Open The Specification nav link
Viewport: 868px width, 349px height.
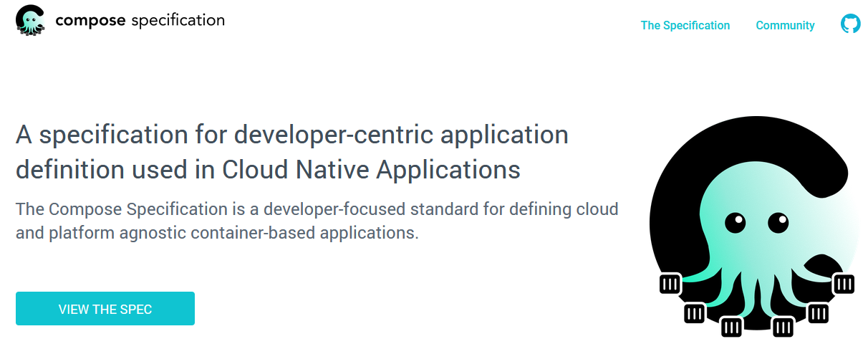click(685, 25)
